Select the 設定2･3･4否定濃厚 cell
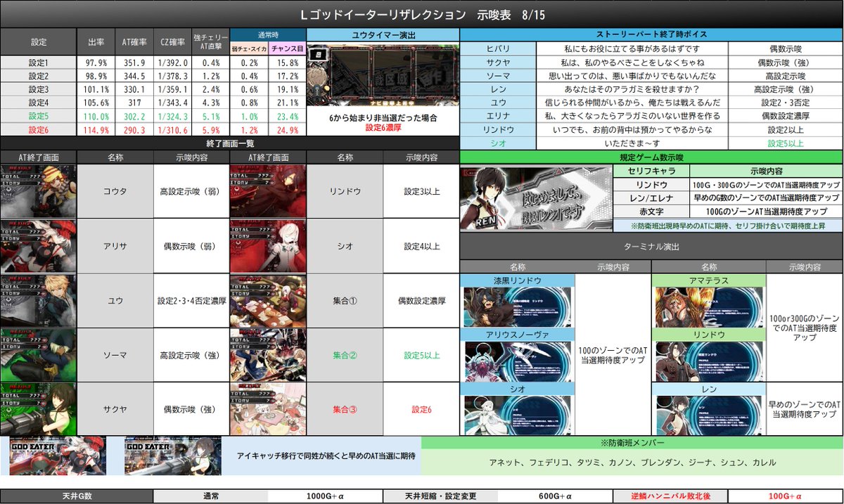 191,300
